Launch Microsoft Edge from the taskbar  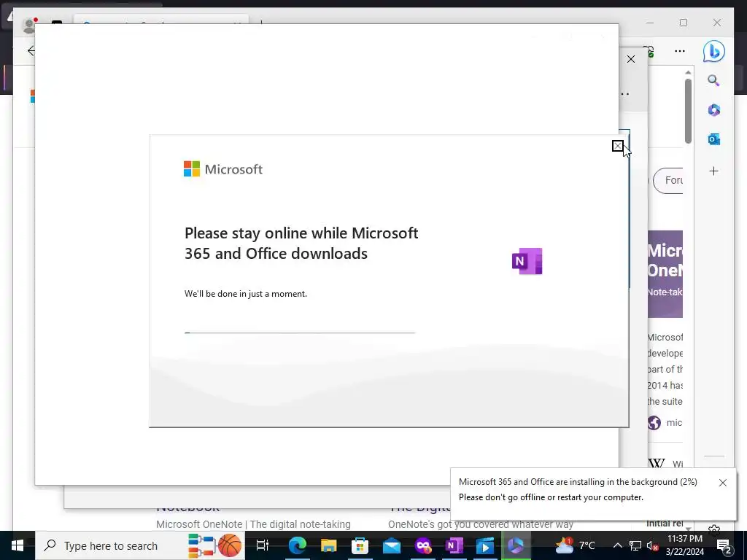pos(298,545)
